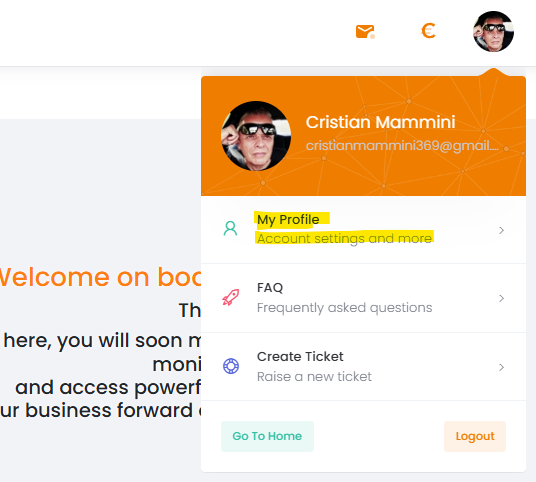Open the mail notifications envelope icon
The height and width of the screenshot is (482, 536).
[x=365, y=32]
